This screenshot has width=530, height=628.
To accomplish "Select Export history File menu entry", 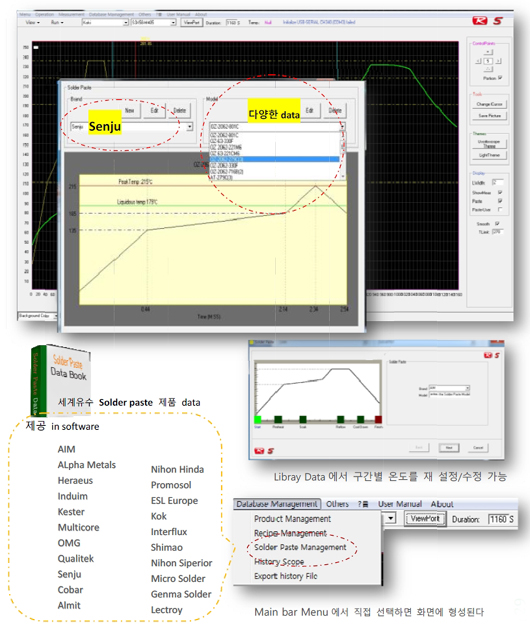I will pos(286,576).
